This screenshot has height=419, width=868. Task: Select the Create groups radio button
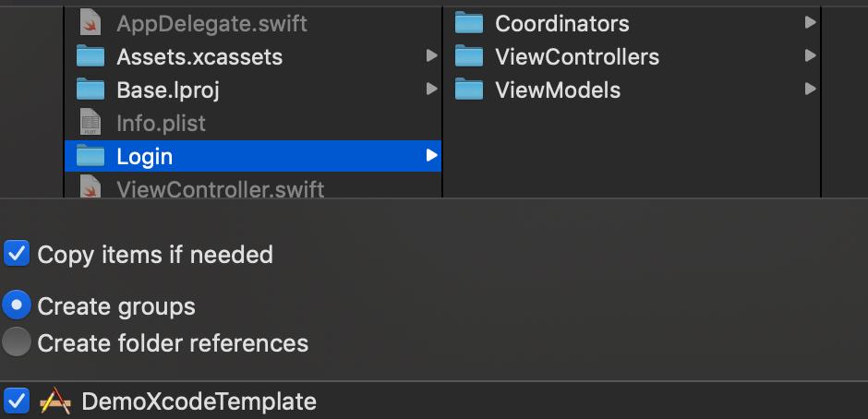point(17,305)
